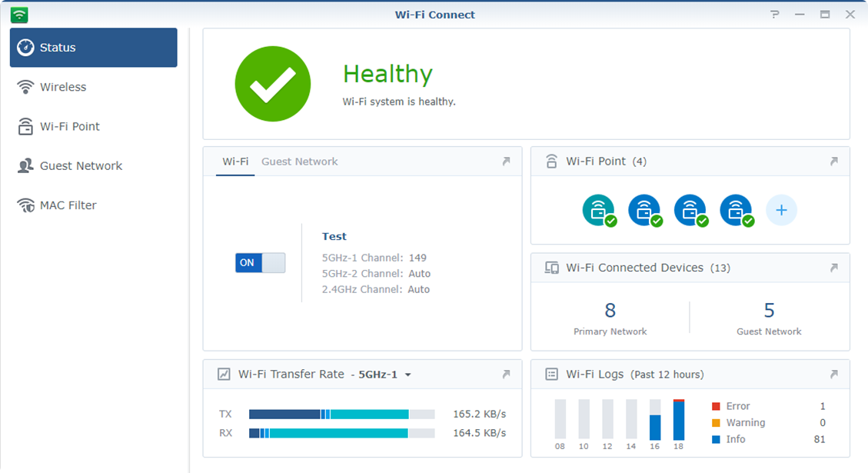Click the Wi-Fi Connect app logo
Image resolution: width=868 pixels, height=473 pixels.
coord(19,15)
